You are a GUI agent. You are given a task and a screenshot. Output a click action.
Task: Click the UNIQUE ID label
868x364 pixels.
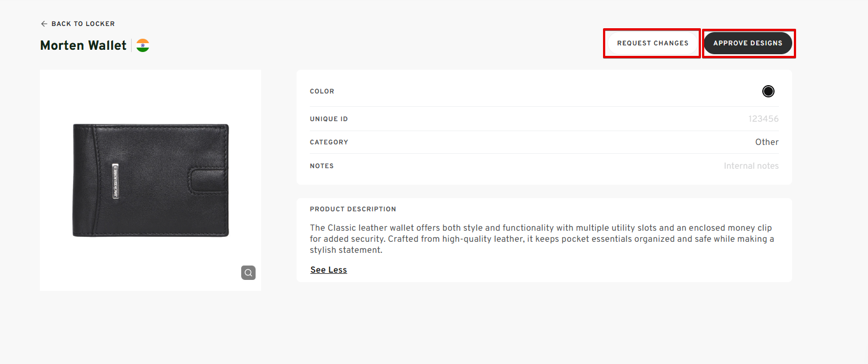coord(329,119)
